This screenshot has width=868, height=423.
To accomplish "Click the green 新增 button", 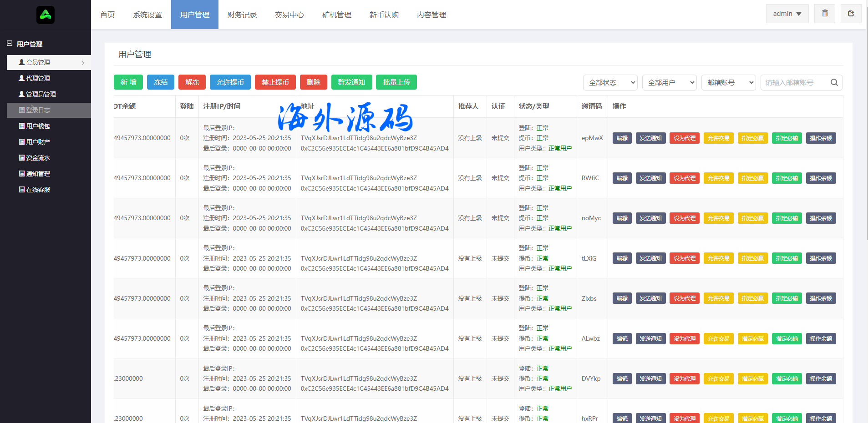I will point(128,82).
